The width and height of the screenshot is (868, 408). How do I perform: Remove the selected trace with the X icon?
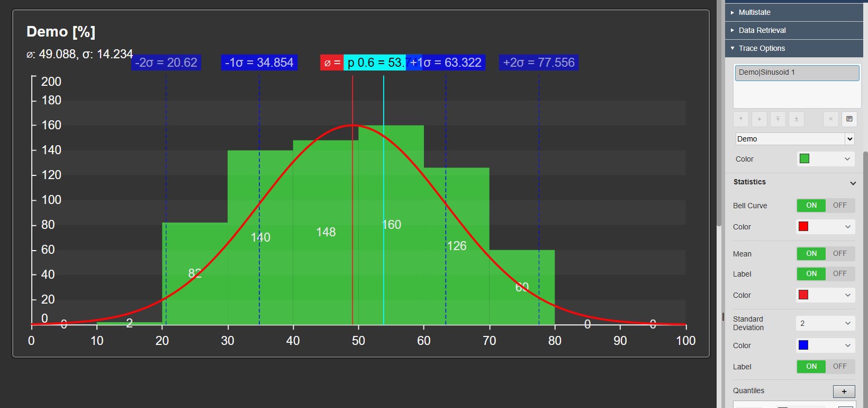point(831,119)
